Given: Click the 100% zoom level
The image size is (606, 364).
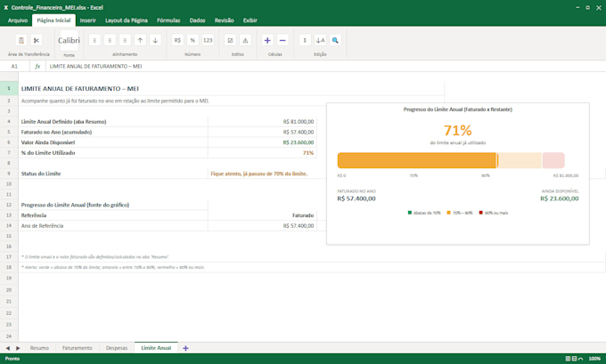Looking at the screenshot, I should pyautogui.click(x=594, y=359).
